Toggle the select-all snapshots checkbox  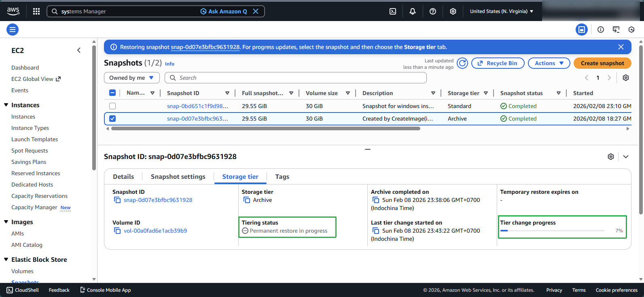[112, 93]
